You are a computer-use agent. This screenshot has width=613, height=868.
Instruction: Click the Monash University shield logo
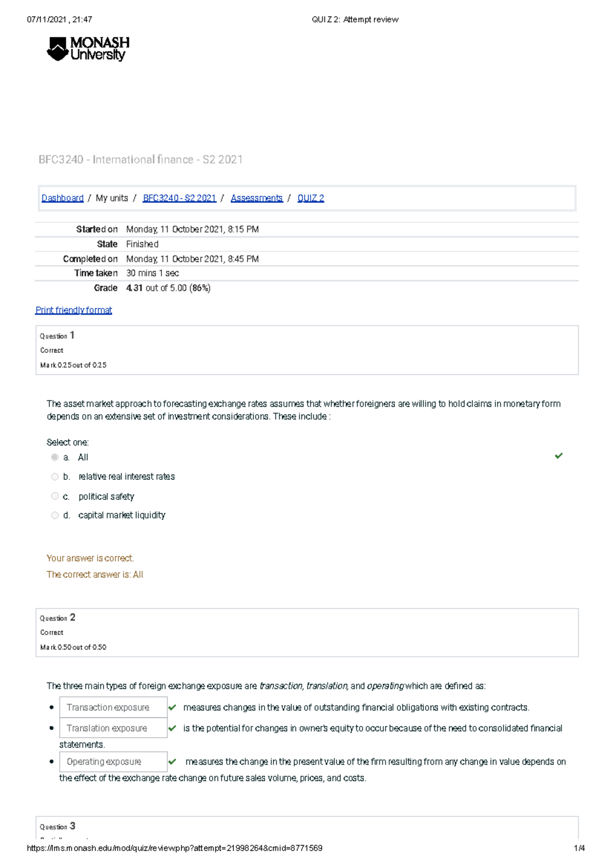tap(57, 49)
